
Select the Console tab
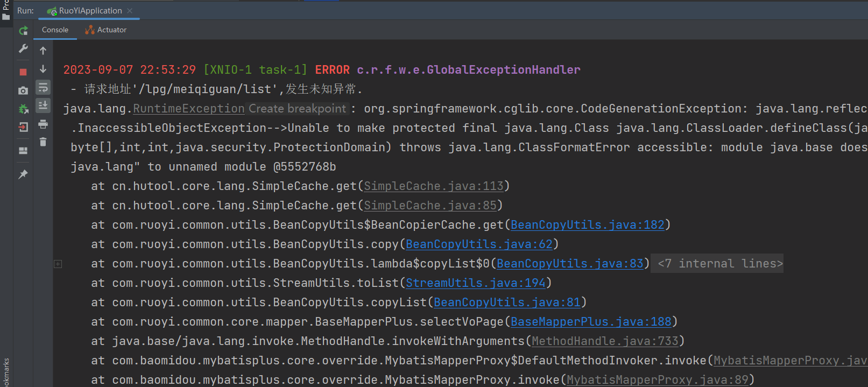[55, 30]
